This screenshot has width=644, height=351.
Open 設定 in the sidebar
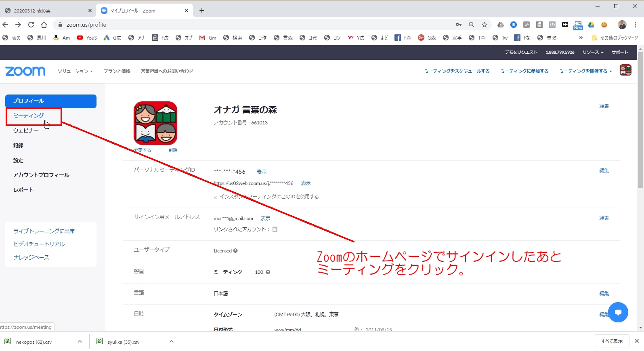coord(18,160)
